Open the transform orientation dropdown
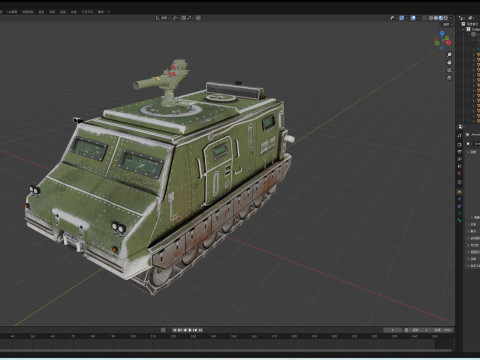 (162, 18)
